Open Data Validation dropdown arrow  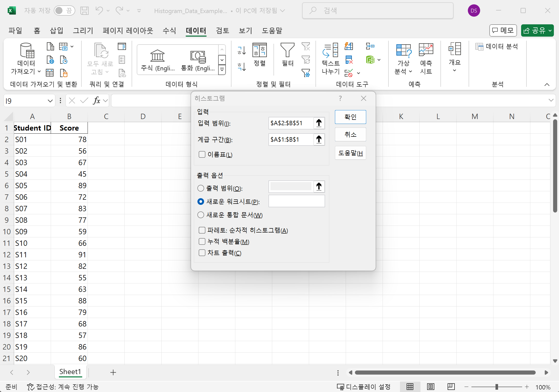point(358,73)
